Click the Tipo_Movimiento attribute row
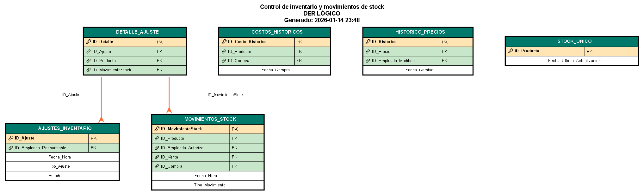 point(210,185)
